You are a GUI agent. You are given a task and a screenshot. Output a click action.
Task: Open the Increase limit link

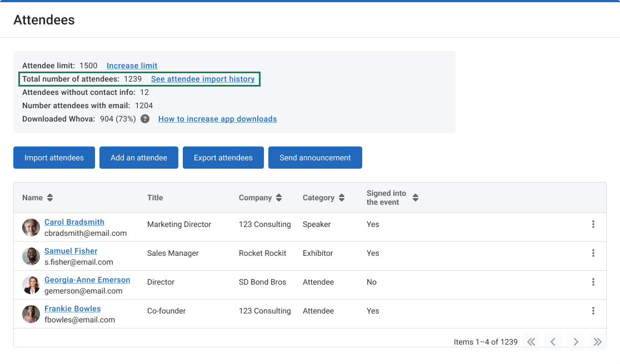[x=132, y=65]
